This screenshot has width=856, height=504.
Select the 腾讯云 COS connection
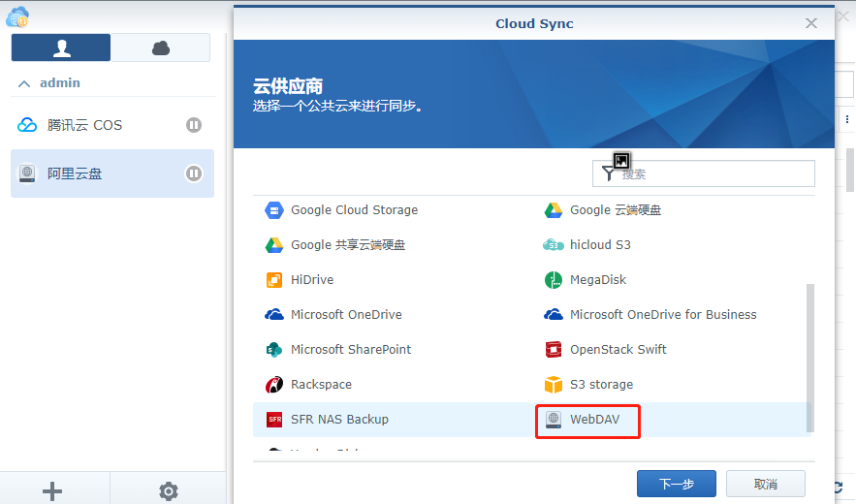coord(112,125)
